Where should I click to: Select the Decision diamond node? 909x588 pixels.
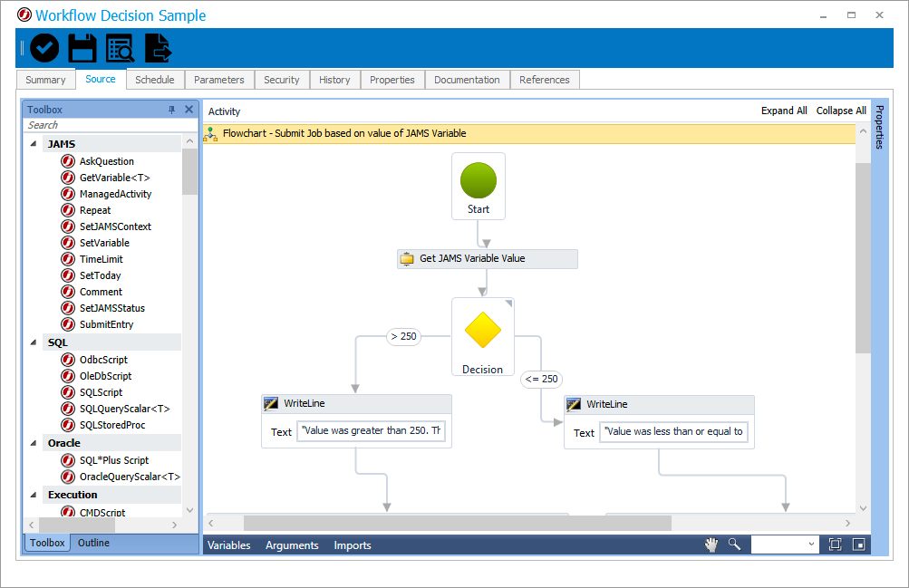(x=483, y=332)
